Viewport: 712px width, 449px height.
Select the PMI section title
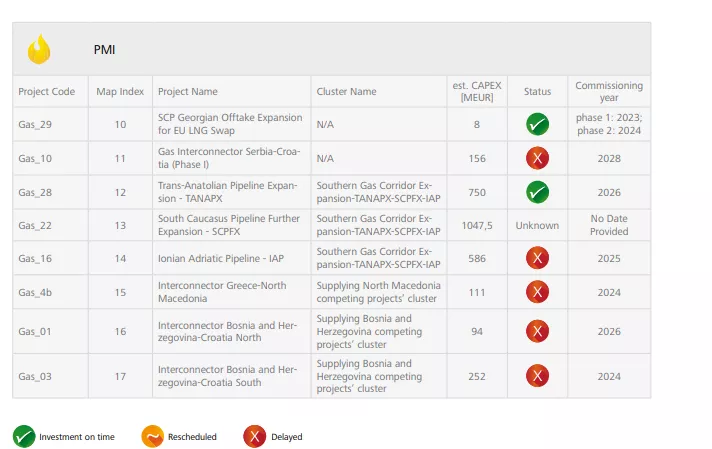[x=105, y=49]
